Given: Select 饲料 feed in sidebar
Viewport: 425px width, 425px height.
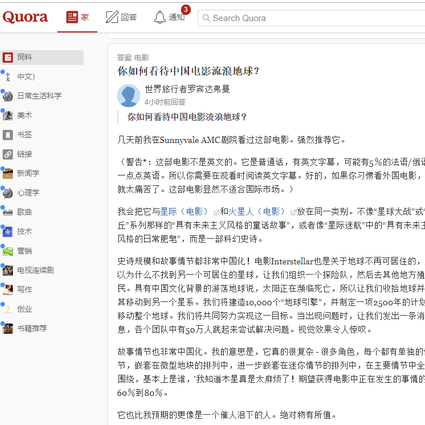Looking at the screenshot, I should pyautogui.click(x=42, y=57).
